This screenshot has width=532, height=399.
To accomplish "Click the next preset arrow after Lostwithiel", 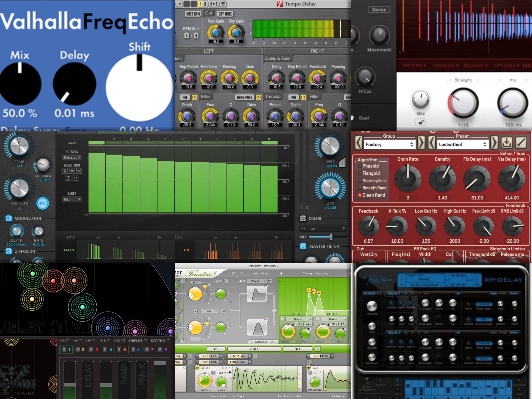I will click(x=494, y=143).
